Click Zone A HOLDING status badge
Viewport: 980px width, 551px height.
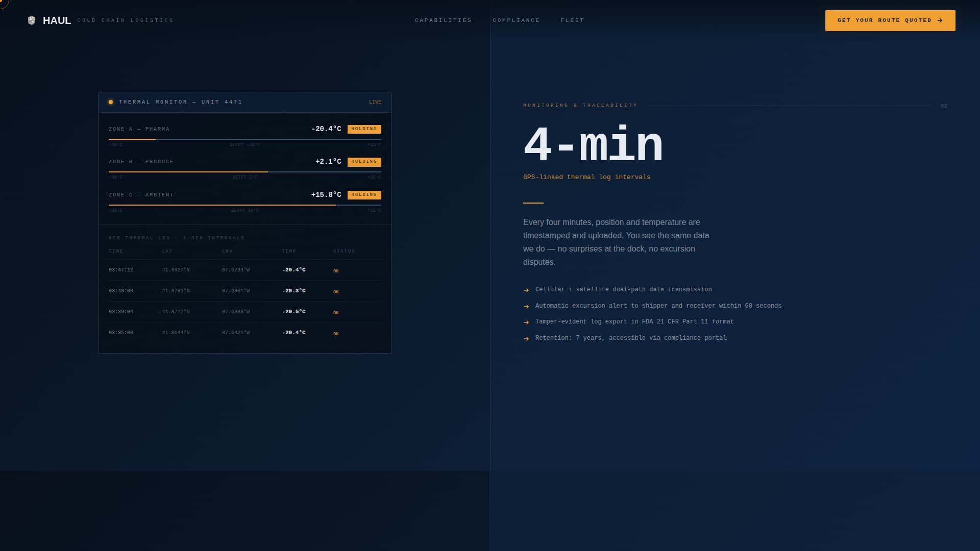click(364, 129)
